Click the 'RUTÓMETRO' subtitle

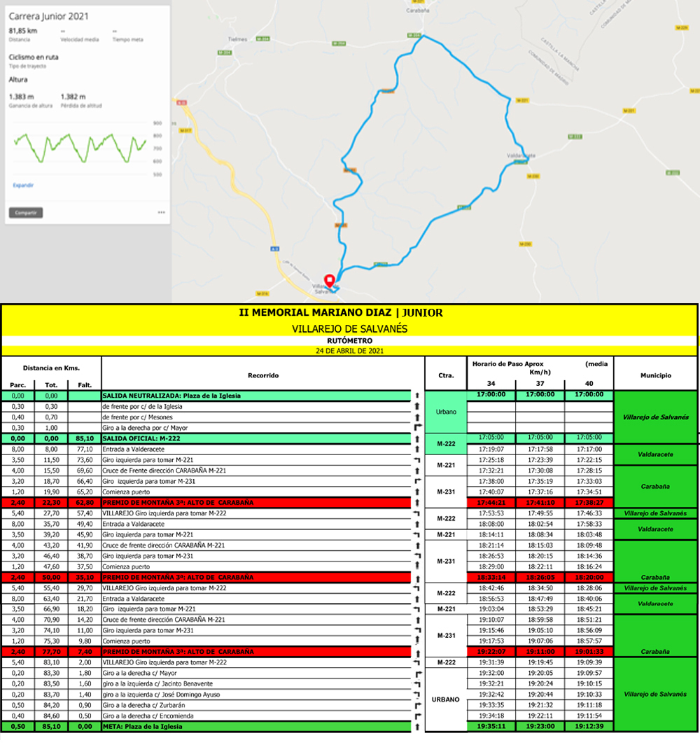(x=349, y=341)
